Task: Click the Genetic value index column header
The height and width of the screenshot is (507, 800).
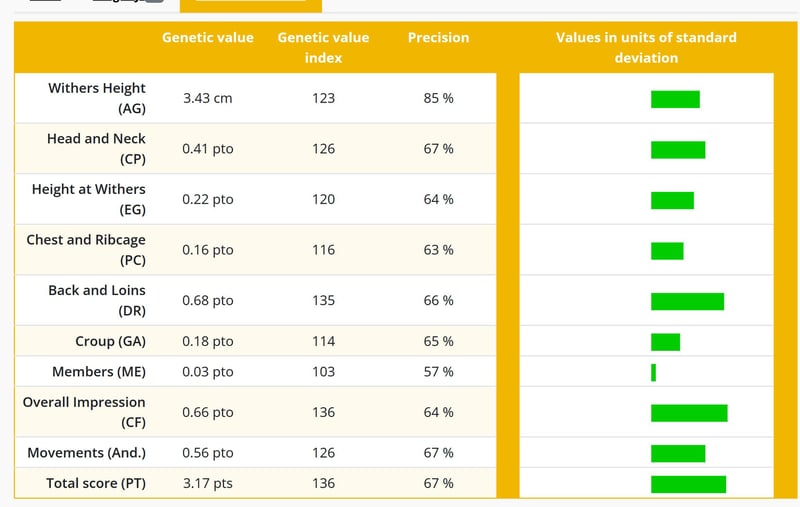Action: pyautogui.click(x=323, y=47)
